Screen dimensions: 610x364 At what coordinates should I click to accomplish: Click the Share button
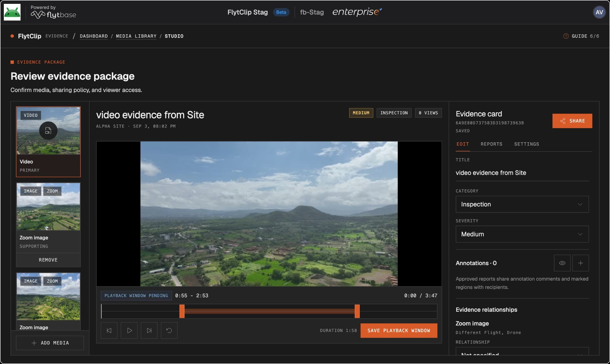click(x=572, y=121)
